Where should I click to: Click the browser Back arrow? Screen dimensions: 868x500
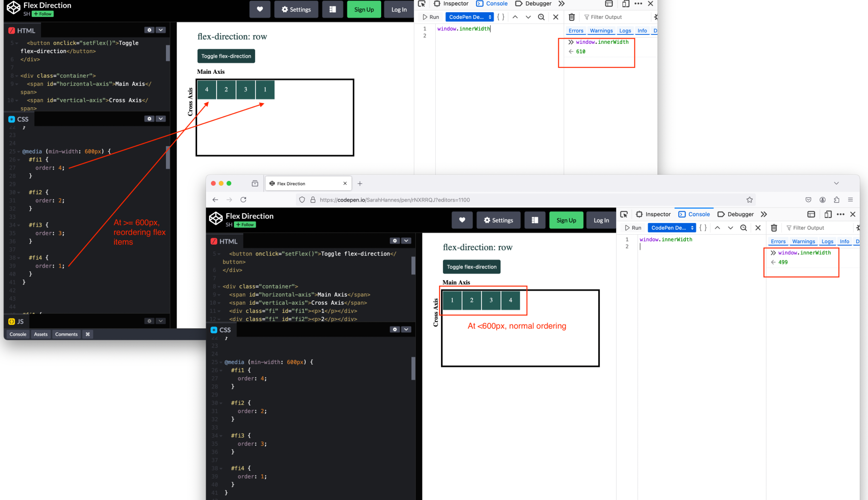point(215,199)
